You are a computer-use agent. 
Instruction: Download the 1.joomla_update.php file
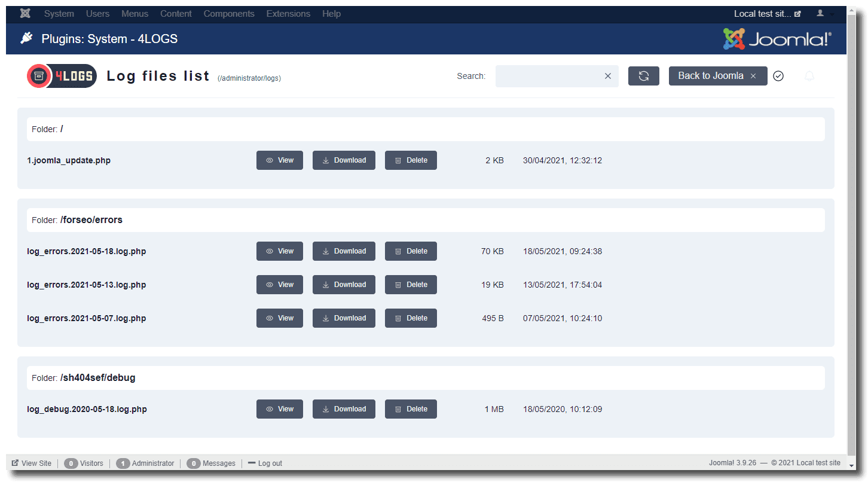click(344, 160)
